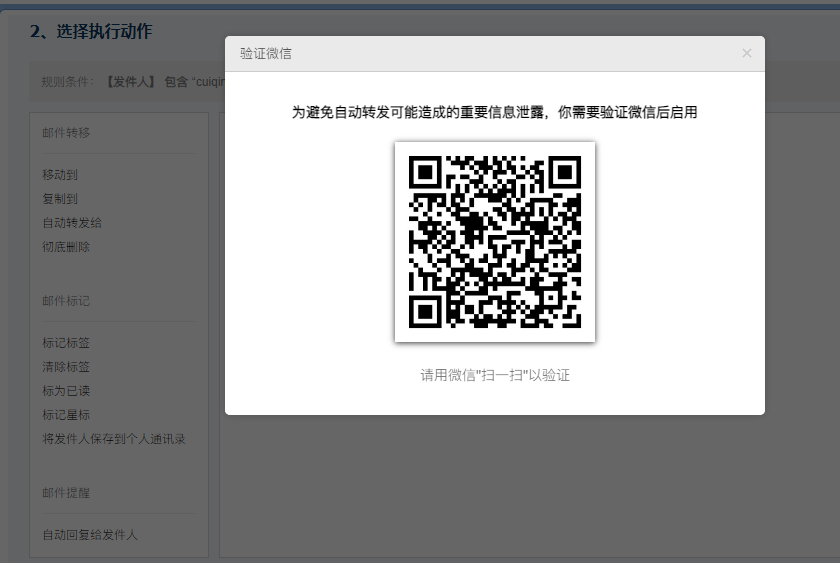This screenshot has width=840, height=563.
Task: Click the 2、选择执行动作 heading
Action: [x=91, y=31]
